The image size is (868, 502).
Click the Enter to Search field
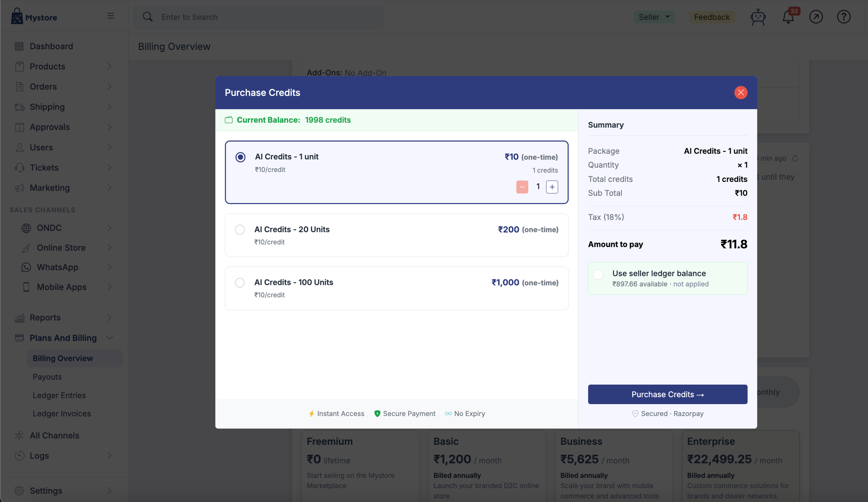259,17
